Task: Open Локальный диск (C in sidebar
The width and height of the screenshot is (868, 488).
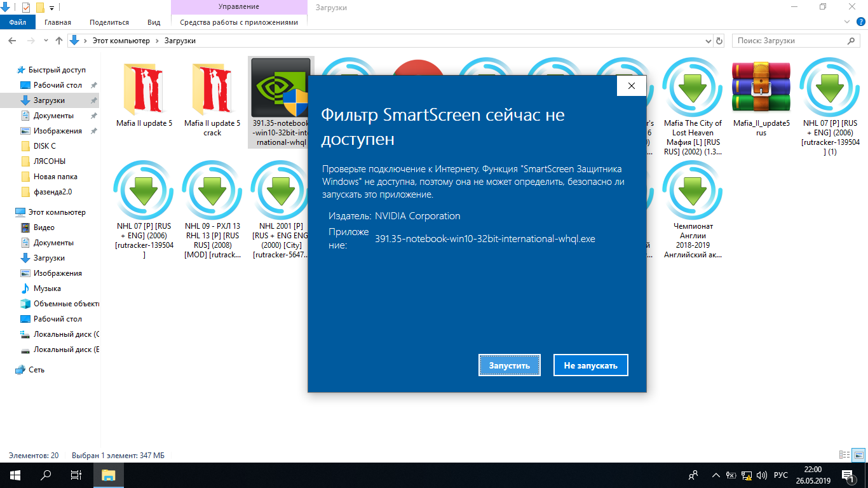Action: [59, 334]
